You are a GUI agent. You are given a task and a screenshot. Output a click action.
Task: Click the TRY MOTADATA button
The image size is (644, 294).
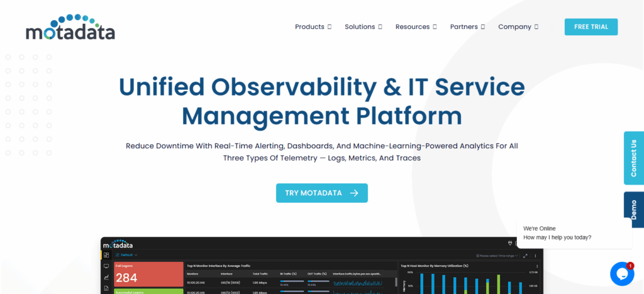[321, 193]
